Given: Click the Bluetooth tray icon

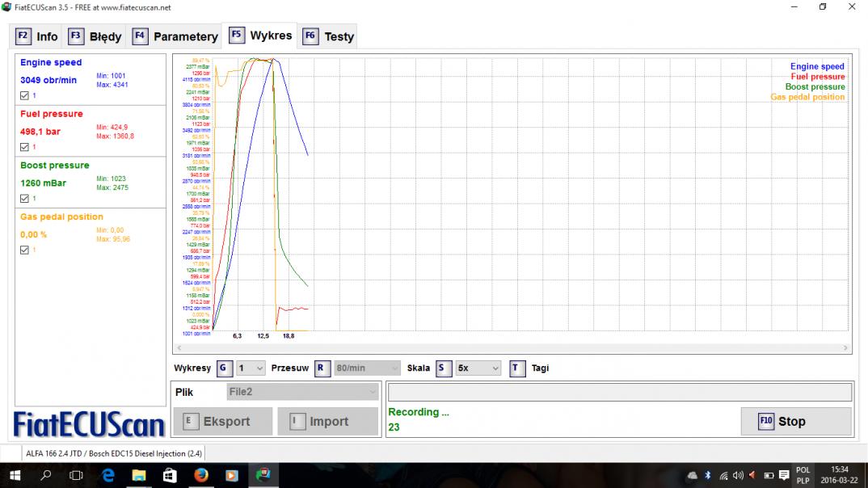Looking at the screenshot, I should (x=707, y=475).
